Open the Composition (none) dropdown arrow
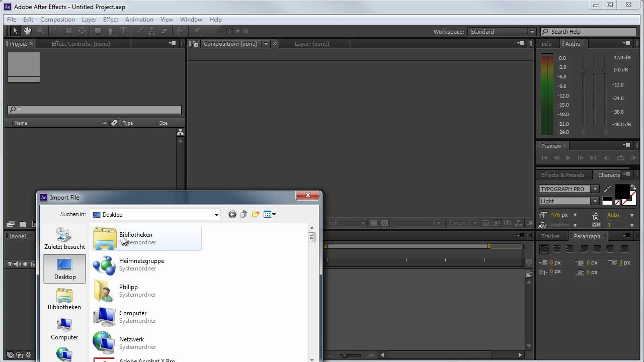This screenshot has width=644, height=362. (266, 44)
